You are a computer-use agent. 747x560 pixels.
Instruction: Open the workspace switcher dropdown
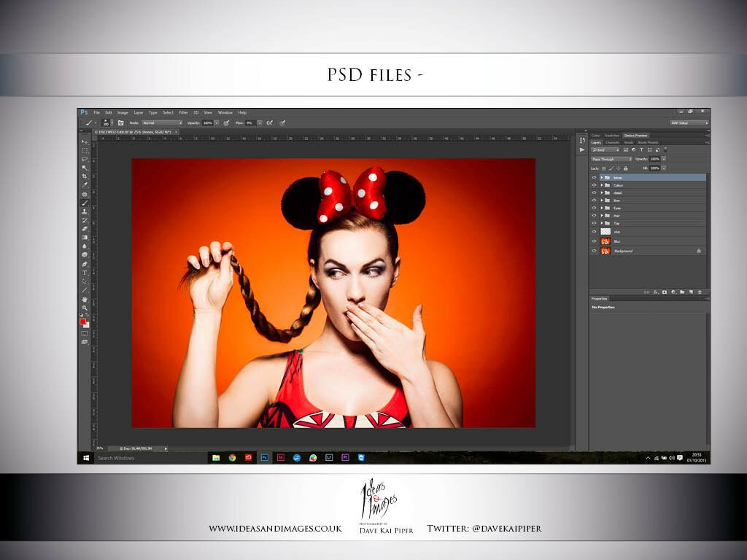(689, 122)
